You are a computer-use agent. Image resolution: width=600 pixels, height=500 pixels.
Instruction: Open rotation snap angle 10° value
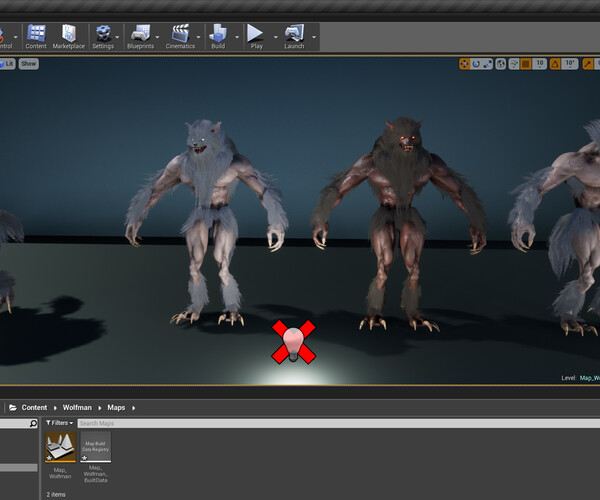click(570, 64)
